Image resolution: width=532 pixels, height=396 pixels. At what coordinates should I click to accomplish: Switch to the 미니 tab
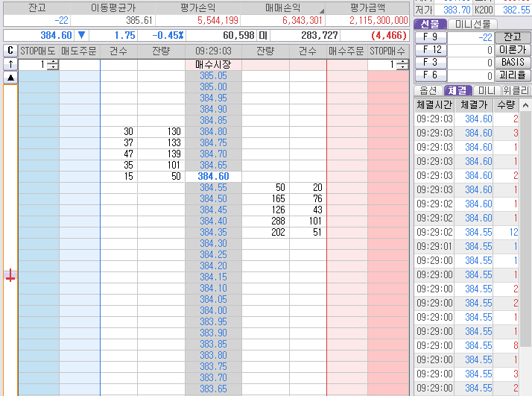pyautogui.click(x=487, y=90)
